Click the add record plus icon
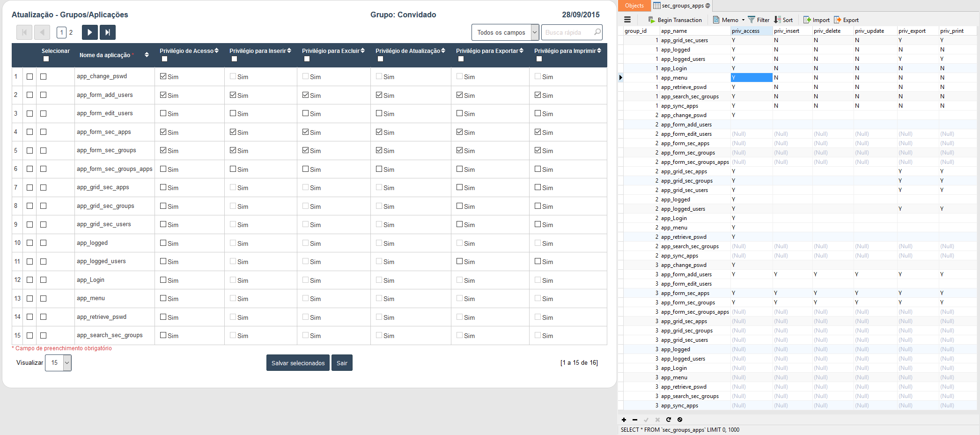 tap(624, 420)
